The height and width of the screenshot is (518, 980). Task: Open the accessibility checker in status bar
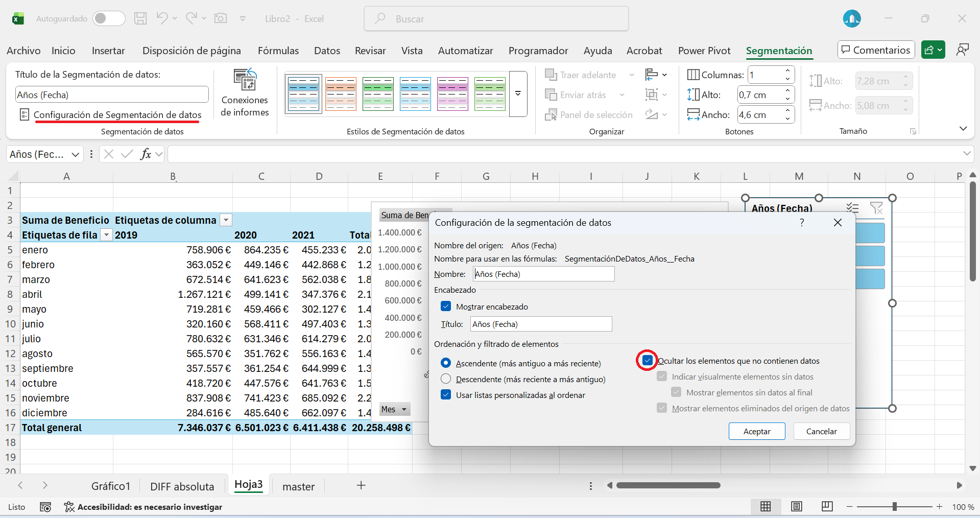144,507
